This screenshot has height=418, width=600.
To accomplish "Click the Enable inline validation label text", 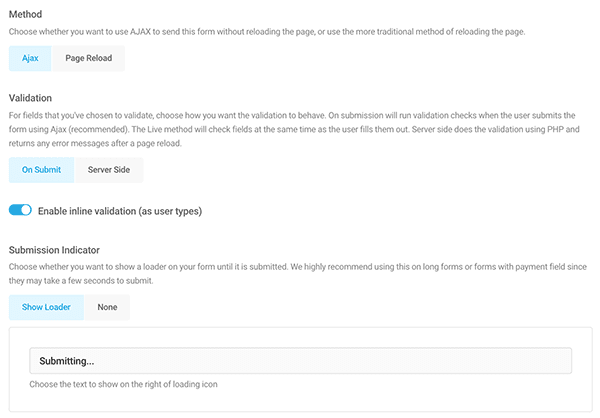I will [120, 211].
